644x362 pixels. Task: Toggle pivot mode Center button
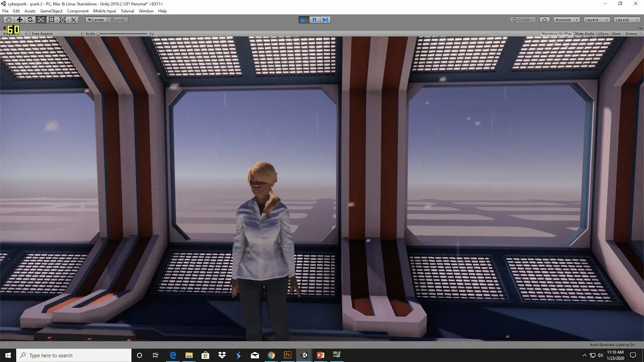click(x=96, y=20)
